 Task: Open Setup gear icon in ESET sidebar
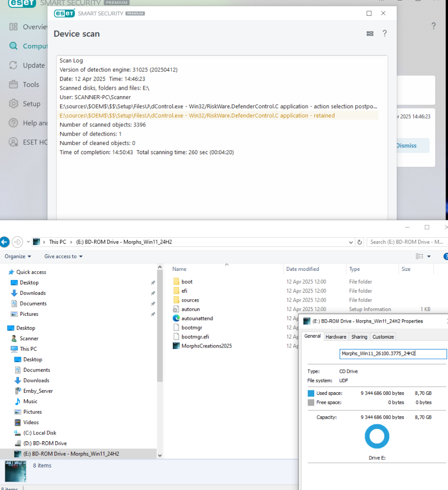pyautogui.click(x=13, y=104)
